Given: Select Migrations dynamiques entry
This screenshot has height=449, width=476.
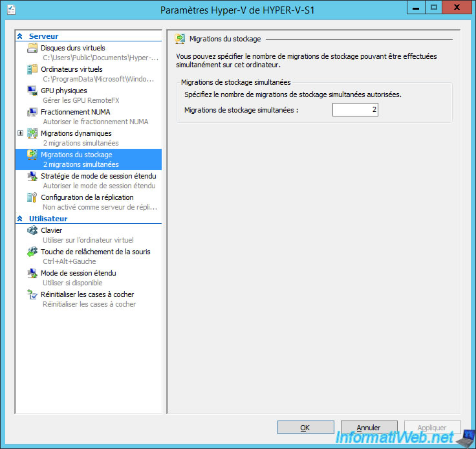Looking at the screenshot, I should [x=89, y=138].
